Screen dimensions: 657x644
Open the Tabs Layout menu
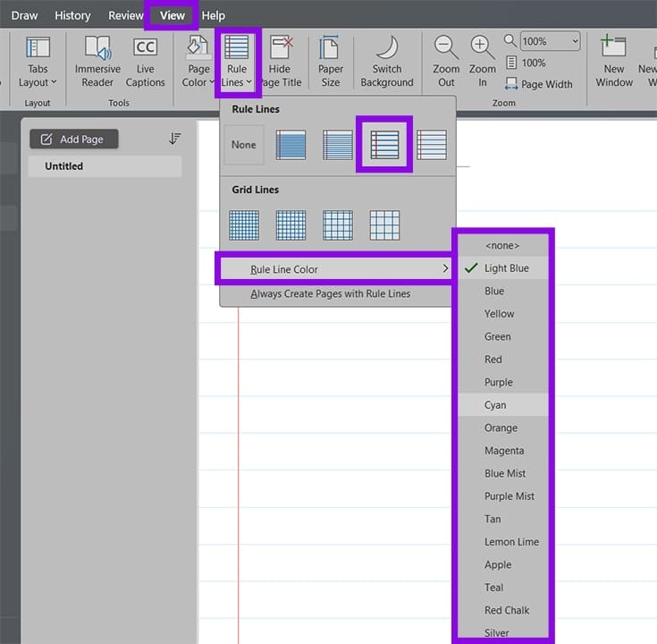tap(38, 62)
